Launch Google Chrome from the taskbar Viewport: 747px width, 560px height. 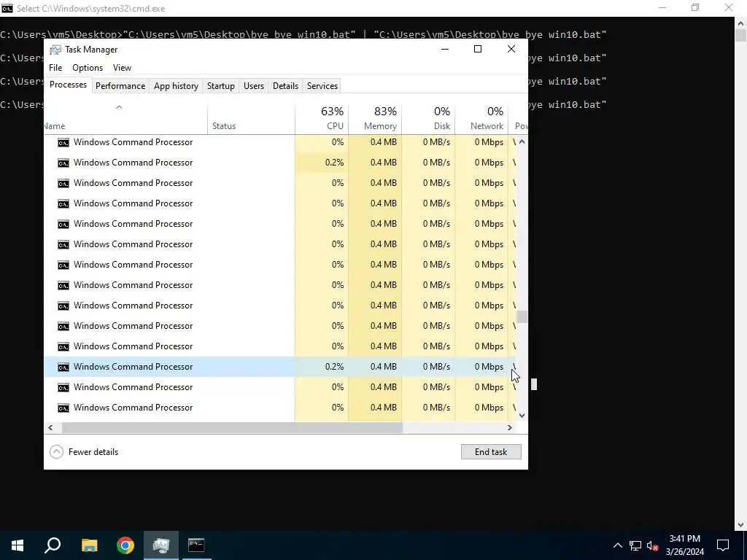125,545
